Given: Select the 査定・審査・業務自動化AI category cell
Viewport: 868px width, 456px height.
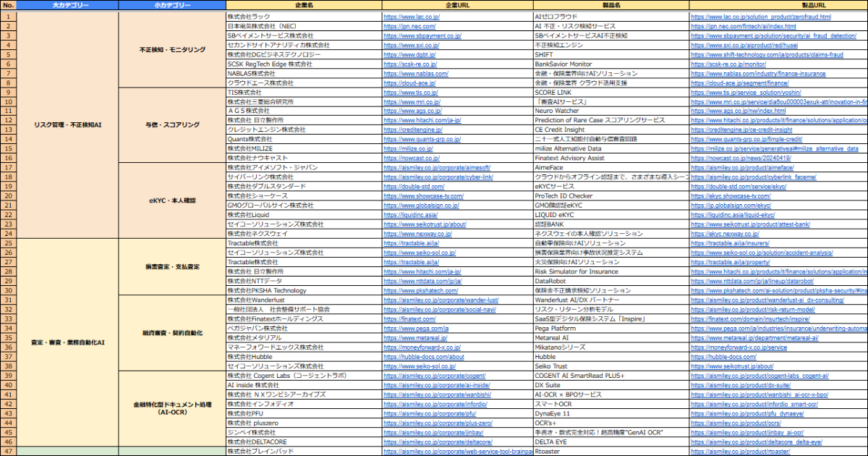Looking at the screenshot, I should click(x=67, y=342).
